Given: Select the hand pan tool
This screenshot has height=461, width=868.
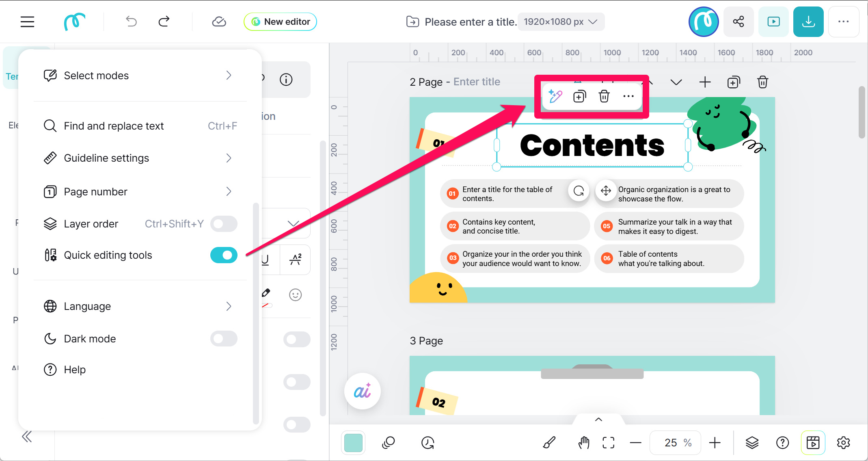Looking at the screenshot, I should pyautogui.click(x=583, y=443).
